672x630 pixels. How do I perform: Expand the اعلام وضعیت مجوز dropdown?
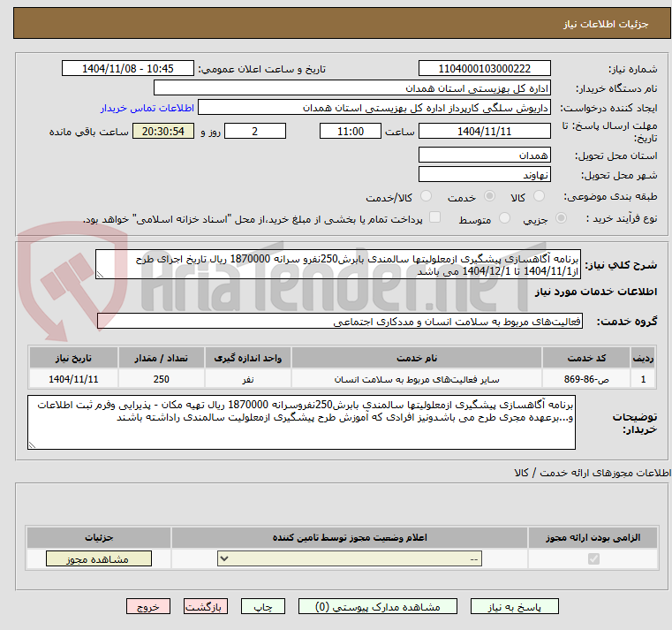(x=350, y=558)
